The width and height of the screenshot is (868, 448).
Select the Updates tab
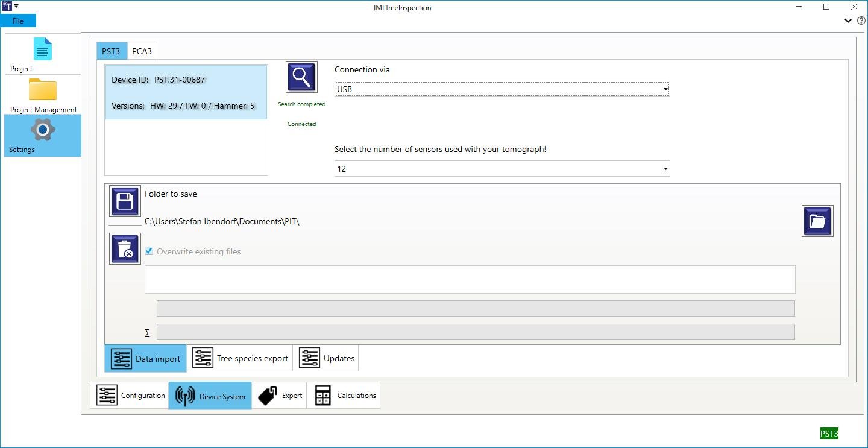(325, 358)
